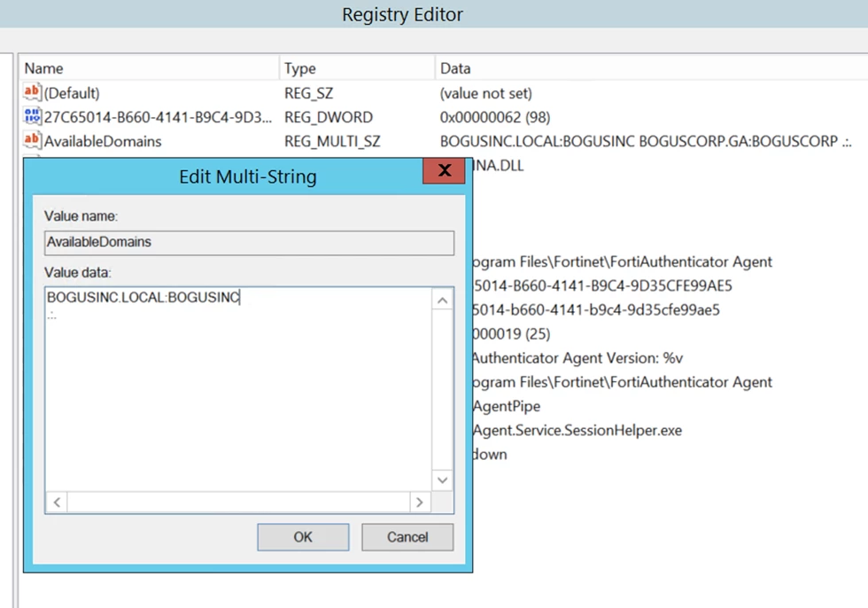Click the horizontal scrollbar left arrow
The width and height of the screenshot is (868, 608).
pos(57,503)
